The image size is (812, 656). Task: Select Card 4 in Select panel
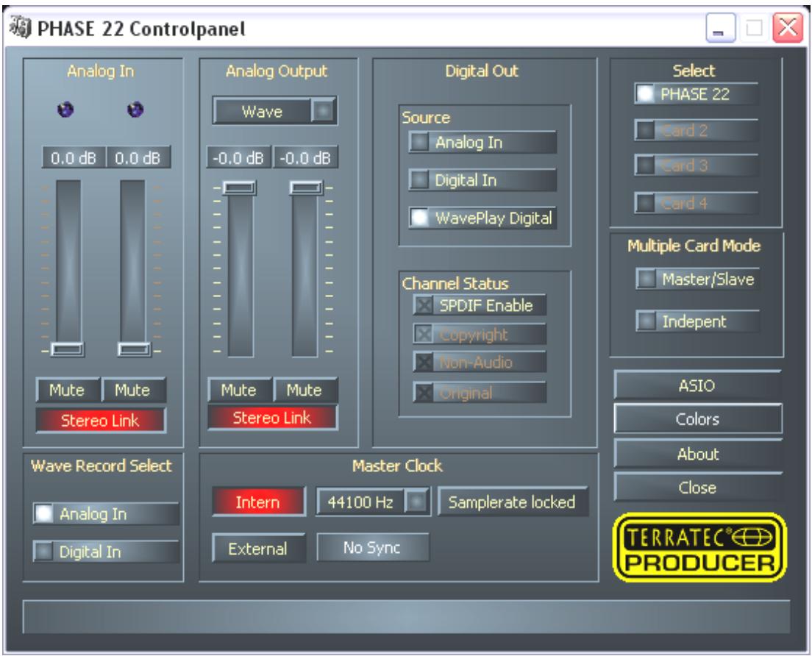pos(696,202)
